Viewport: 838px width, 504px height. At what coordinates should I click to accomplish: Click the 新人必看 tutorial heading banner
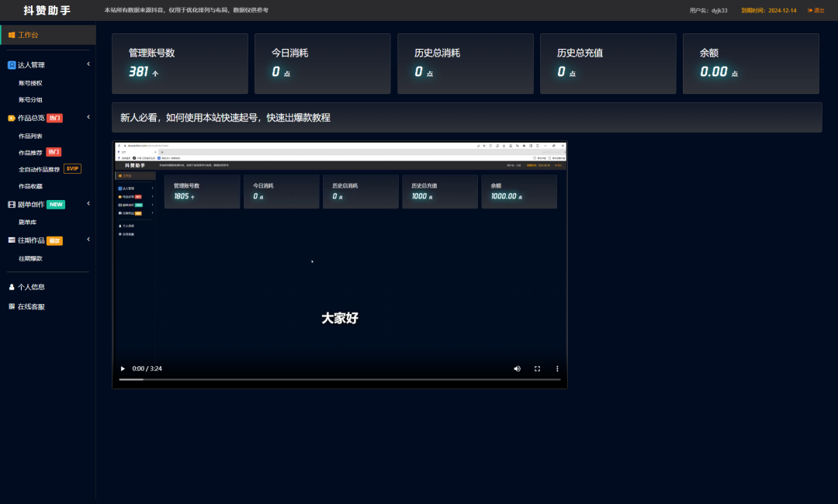(466, 117)
